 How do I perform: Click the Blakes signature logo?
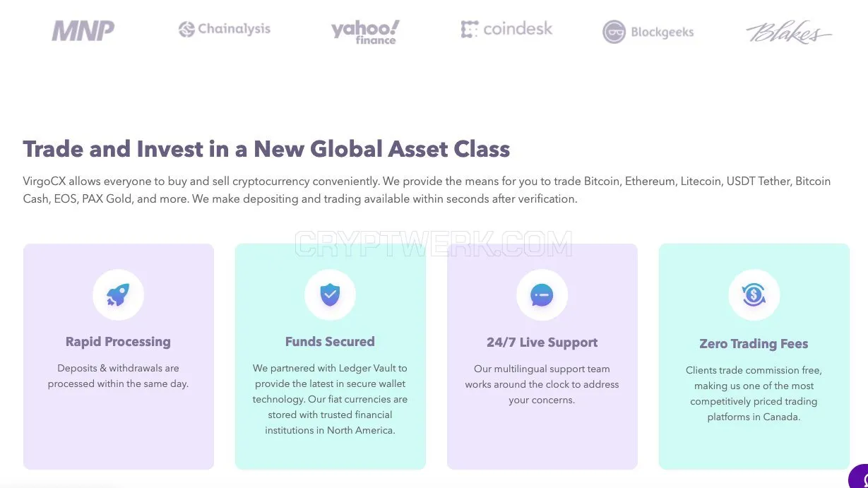coord(789,32)
